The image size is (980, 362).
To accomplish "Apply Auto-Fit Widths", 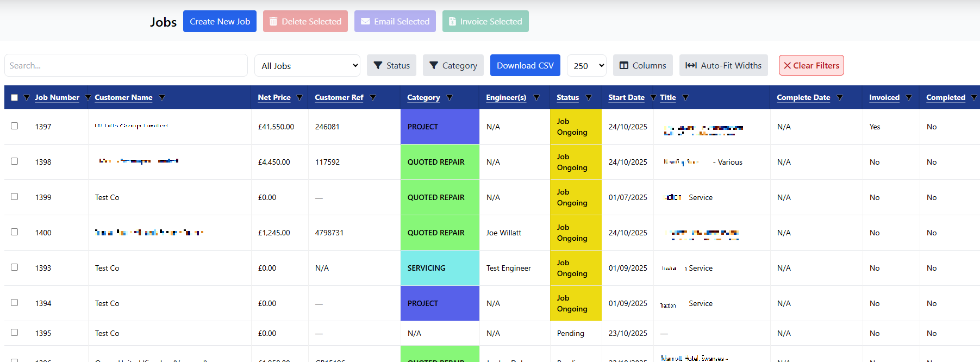I will [723, 65].
